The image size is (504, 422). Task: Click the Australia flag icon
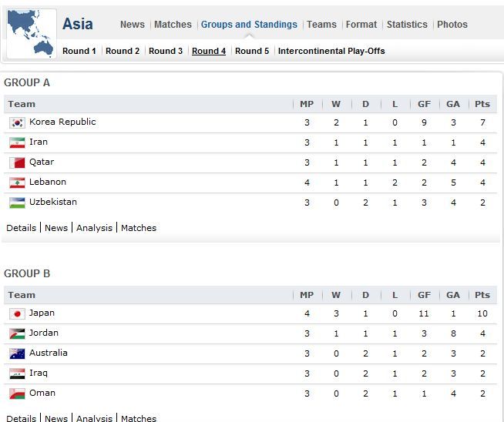click(17, 353)
